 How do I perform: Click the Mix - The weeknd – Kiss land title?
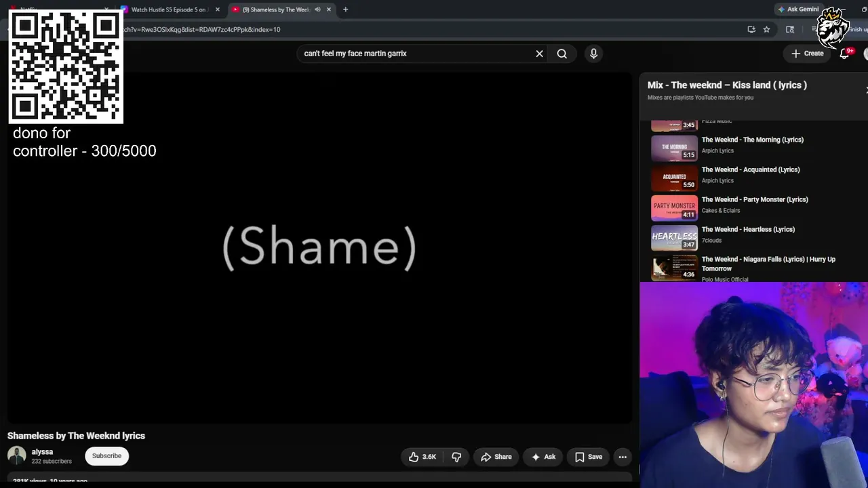coord(727,85)
